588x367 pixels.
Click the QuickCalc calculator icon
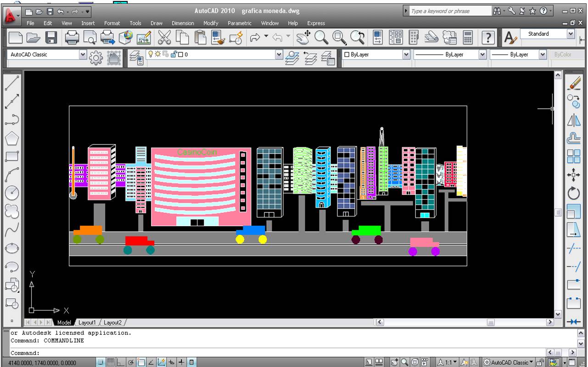point(468,38)
